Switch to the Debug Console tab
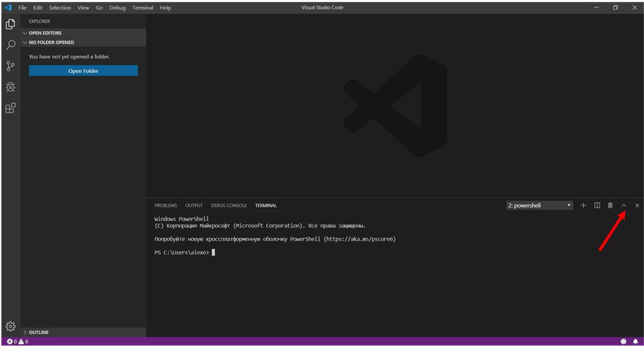The width and height of the screenshot is (644, 346). (228, 205)
